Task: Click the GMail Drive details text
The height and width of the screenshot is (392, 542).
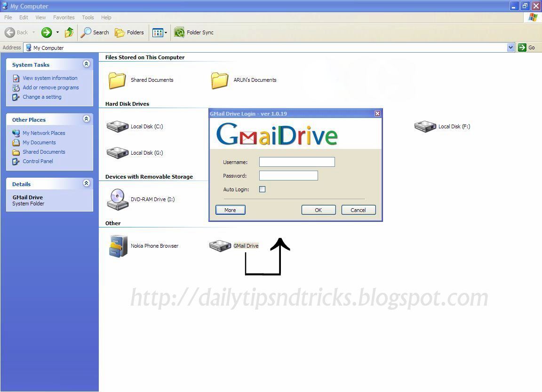Action: (x=28, y=197)
